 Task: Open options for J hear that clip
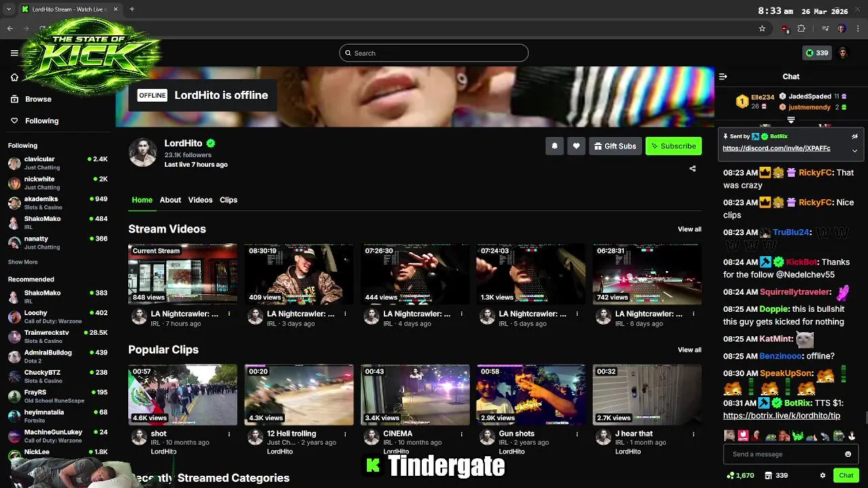click(x=693, y=434)
